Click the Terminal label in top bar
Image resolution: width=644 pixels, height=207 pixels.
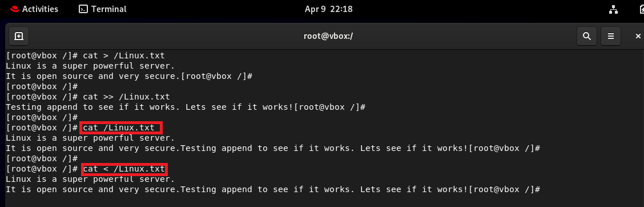(x=109, y=9)
